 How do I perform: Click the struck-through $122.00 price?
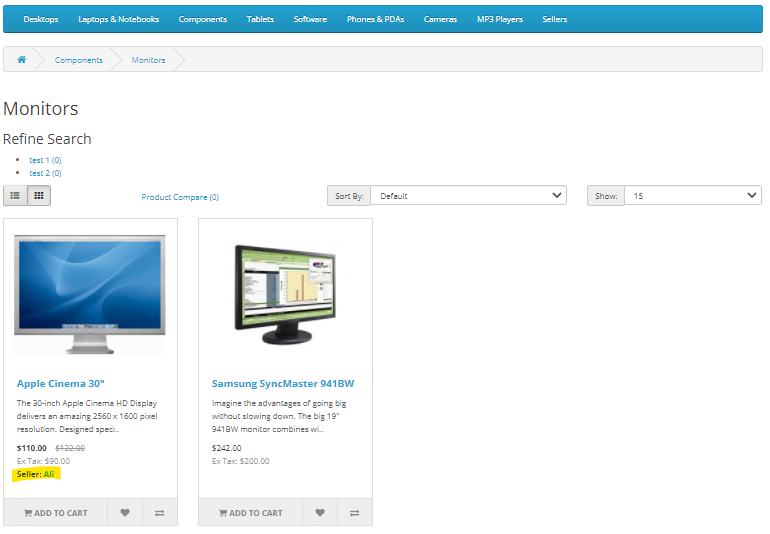pos(70,448)
